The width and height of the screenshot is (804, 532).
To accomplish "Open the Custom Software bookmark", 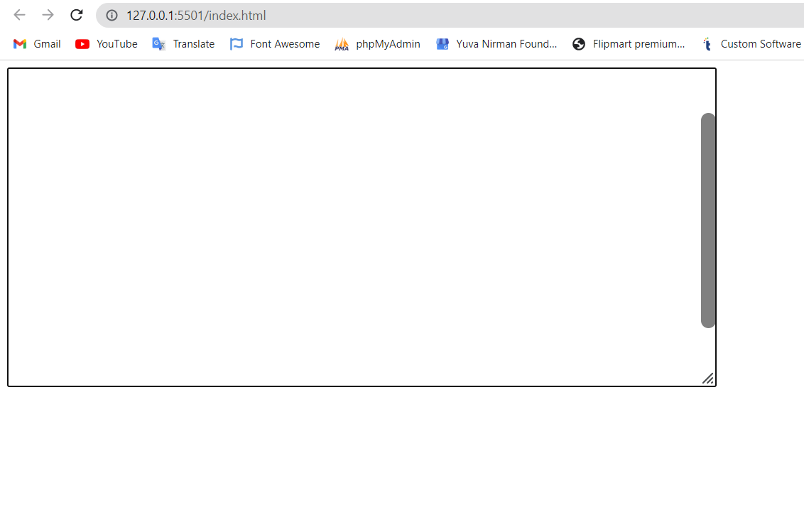I will click(x=751, y=43).
